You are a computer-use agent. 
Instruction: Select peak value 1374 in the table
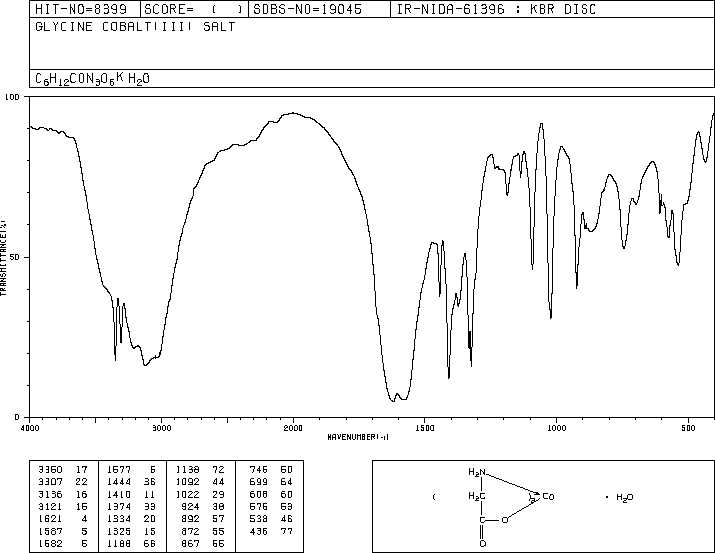coord(119,506)
